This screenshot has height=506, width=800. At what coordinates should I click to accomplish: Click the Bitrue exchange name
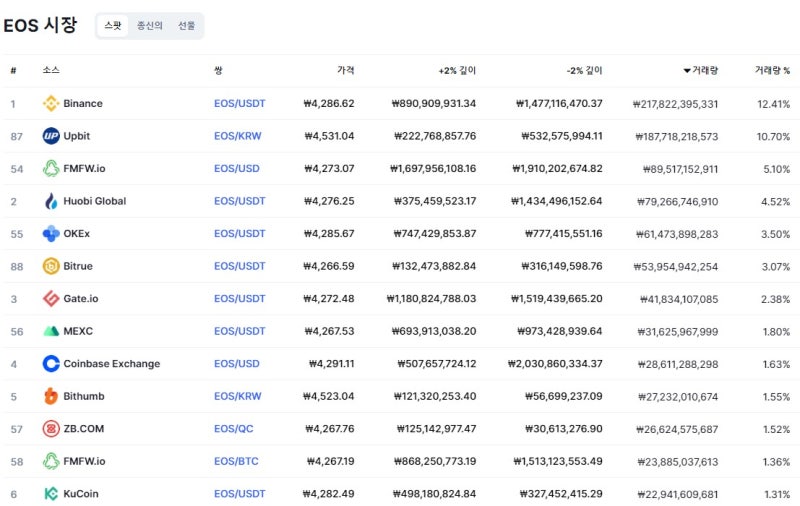(78, 266)
